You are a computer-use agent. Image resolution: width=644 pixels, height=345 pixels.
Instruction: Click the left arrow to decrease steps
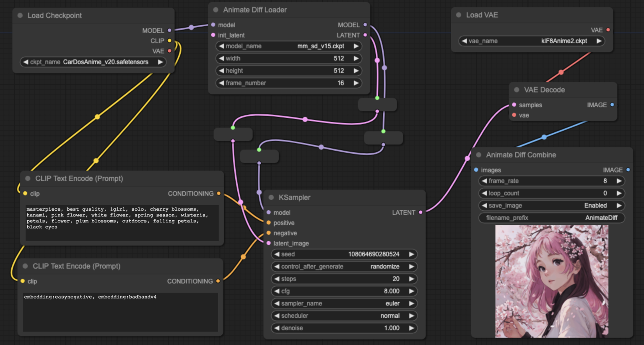point(277,278)
